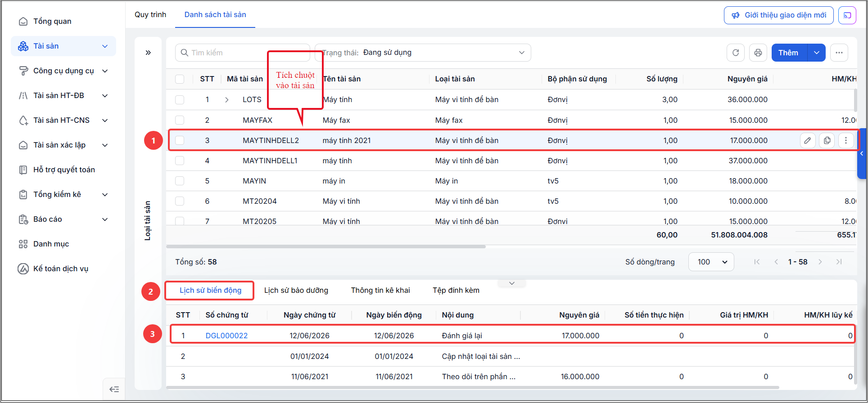Expand Tài sản HT-ĐB chevron
The height and width of the screenshot is (403, 868).
tap(105, 96)
